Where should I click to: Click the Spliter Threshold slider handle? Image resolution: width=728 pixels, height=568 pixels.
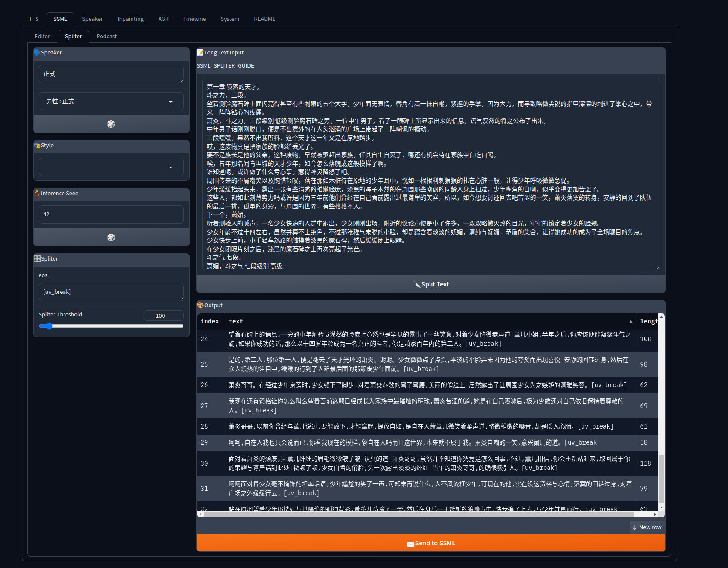(49, 326)
